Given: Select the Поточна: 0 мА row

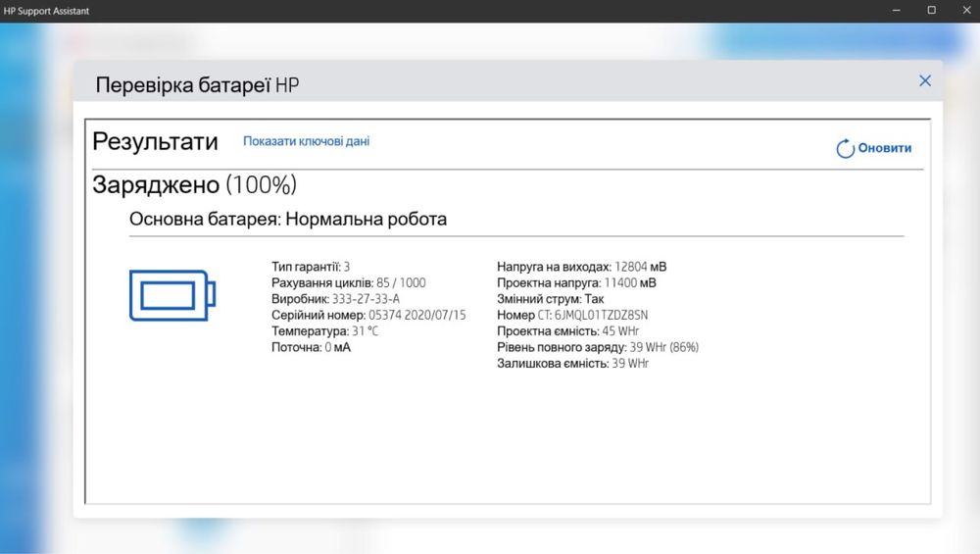Looking at the screenshot, I should tap(312, 348).
